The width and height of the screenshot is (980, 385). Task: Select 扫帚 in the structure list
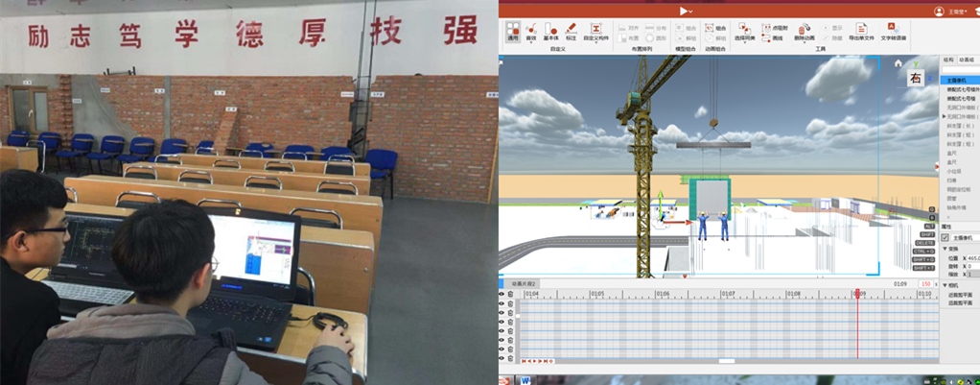click(x=951, y=180)
